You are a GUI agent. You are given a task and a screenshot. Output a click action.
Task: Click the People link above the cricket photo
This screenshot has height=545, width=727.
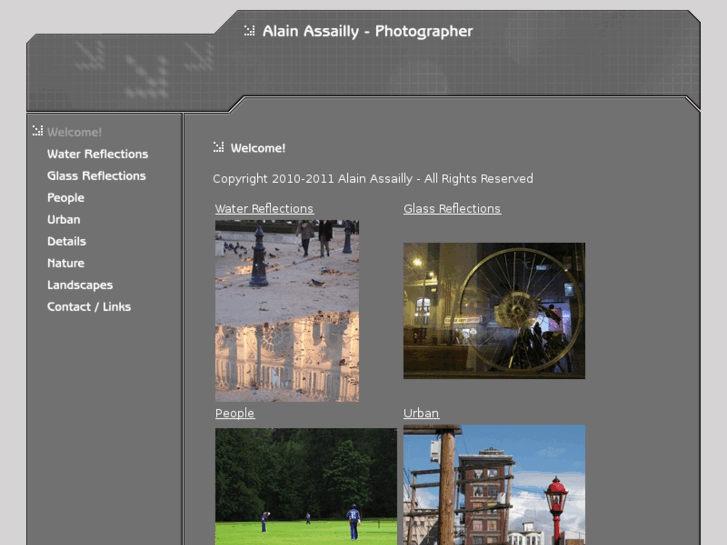point(235,413)
